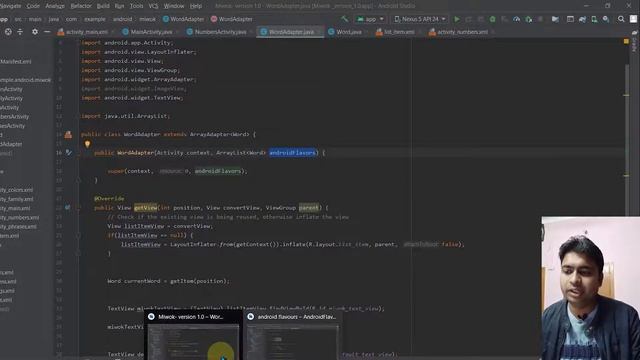640x360 pixels.
Task: Switch to the activity_main.xml tab
Action: tap(87, 32)
